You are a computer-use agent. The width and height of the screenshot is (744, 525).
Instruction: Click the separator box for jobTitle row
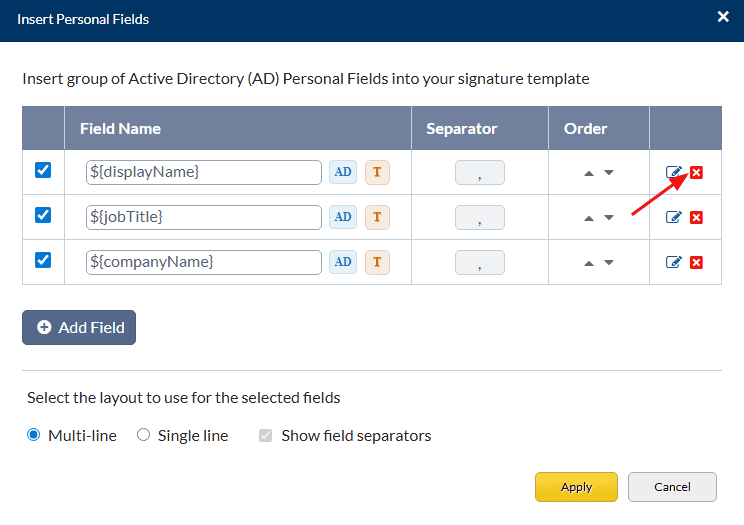(x=480, y=217)
